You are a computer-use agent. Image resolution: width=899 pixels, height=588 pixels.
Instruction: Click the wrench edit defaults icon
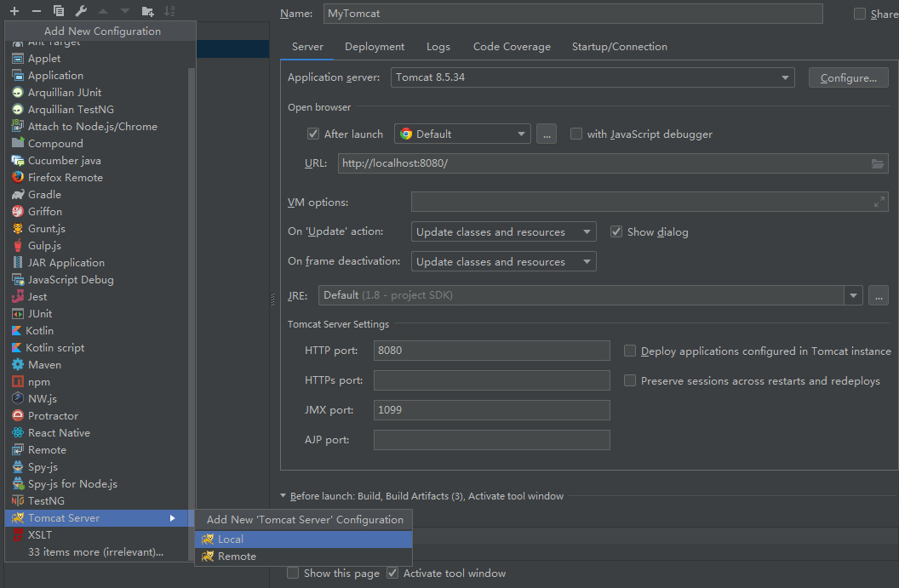(x=81, y=11)
